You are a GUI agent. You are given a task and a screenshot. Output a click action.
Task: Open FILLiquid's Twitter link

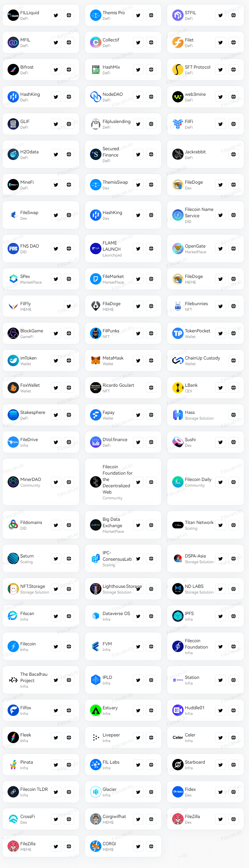click(56, 15)
